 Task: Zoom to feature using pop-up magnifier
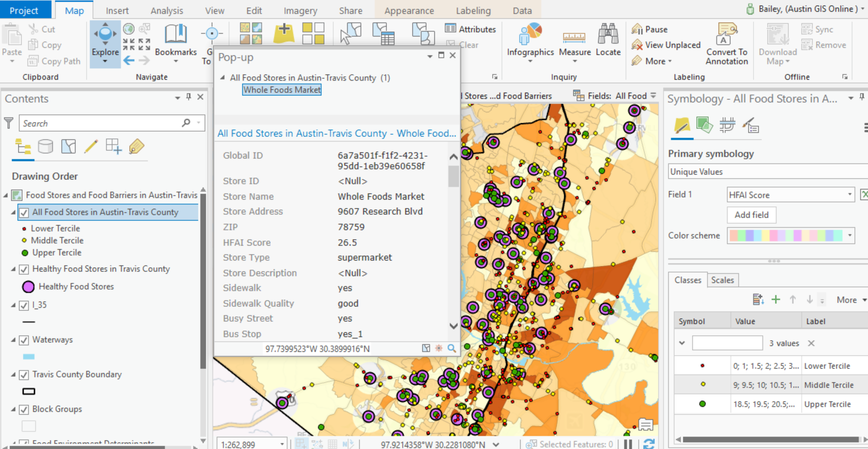pyautogui.click(x=452, y=348)
